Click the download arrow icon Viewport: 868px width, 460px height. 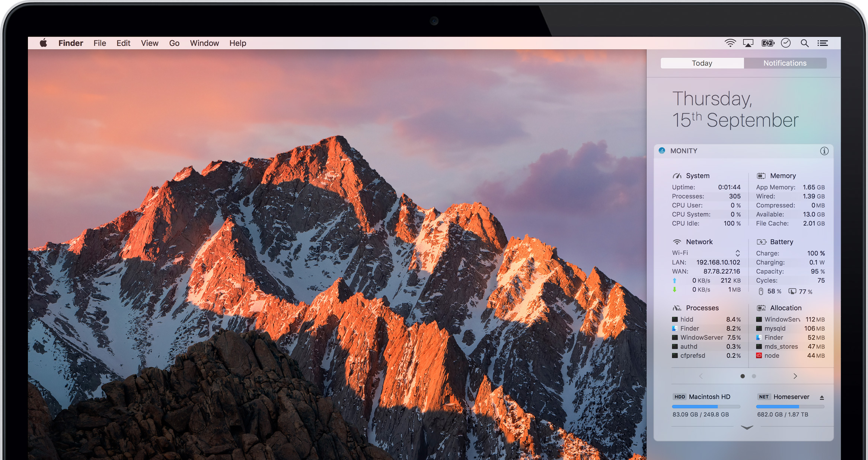674,289
